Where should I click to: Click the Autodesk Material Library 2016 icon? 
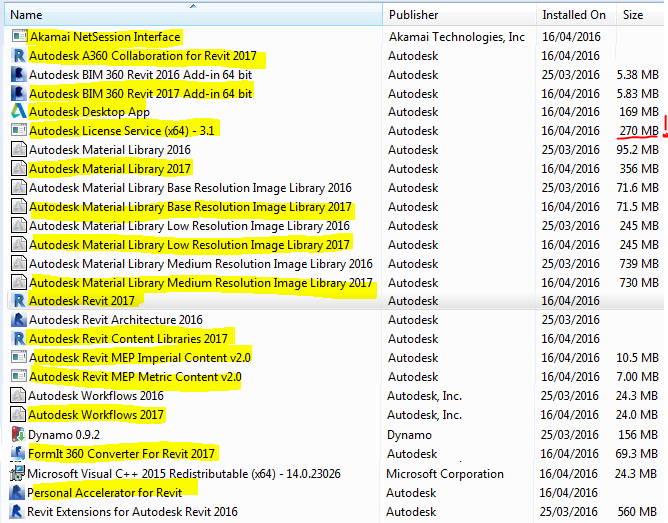point(19,149)
